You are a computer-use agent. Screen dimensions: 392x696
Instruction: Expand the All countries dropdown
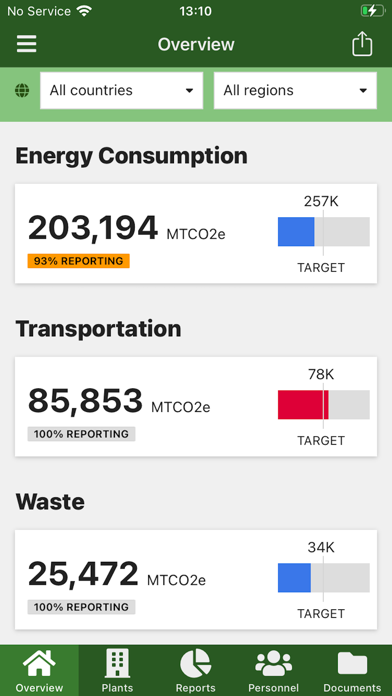122,91
